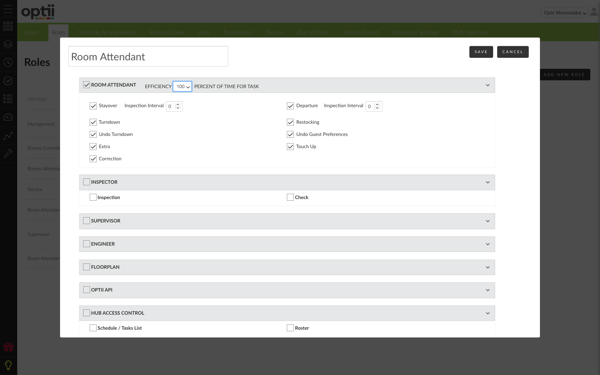Open the Optii Mooloolaba property dropdown
The height and width of the screenshot is (375, 600).
[564, 13]
